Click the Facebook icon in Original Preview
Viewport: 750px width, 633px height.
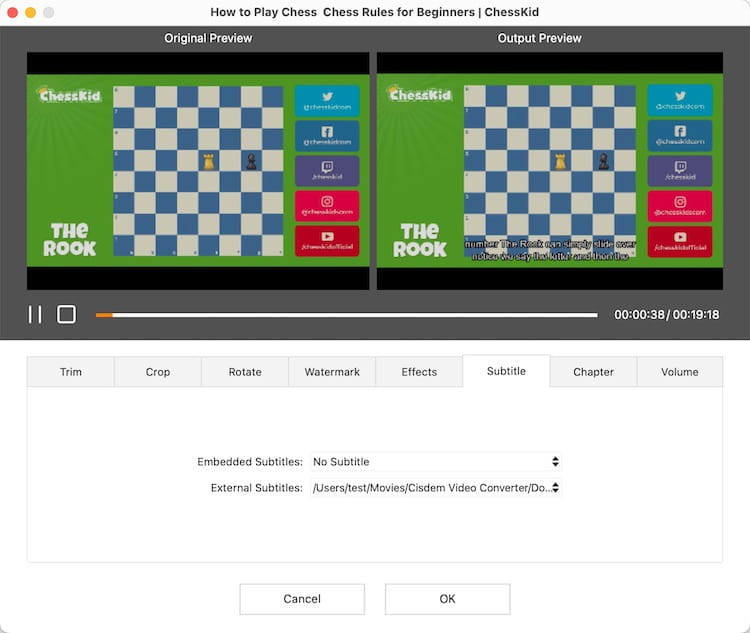[x=327, y=132]
